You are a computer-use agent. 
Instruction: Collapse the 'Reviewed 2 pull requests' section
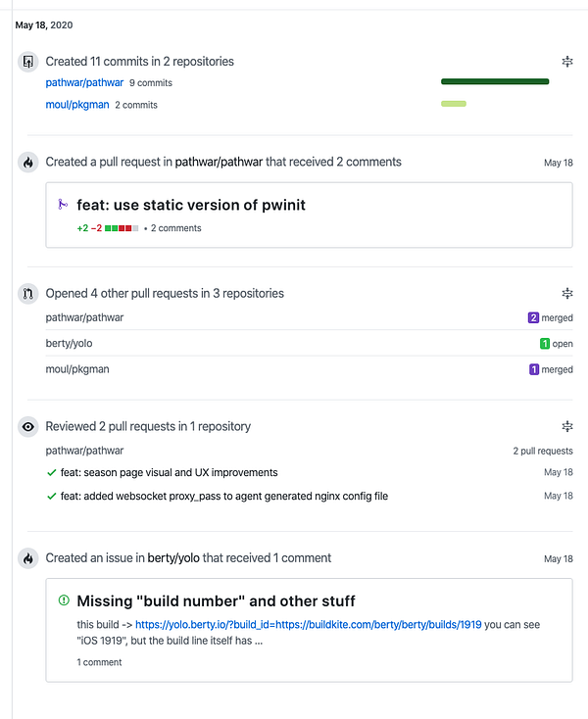[x=566, y=427]
